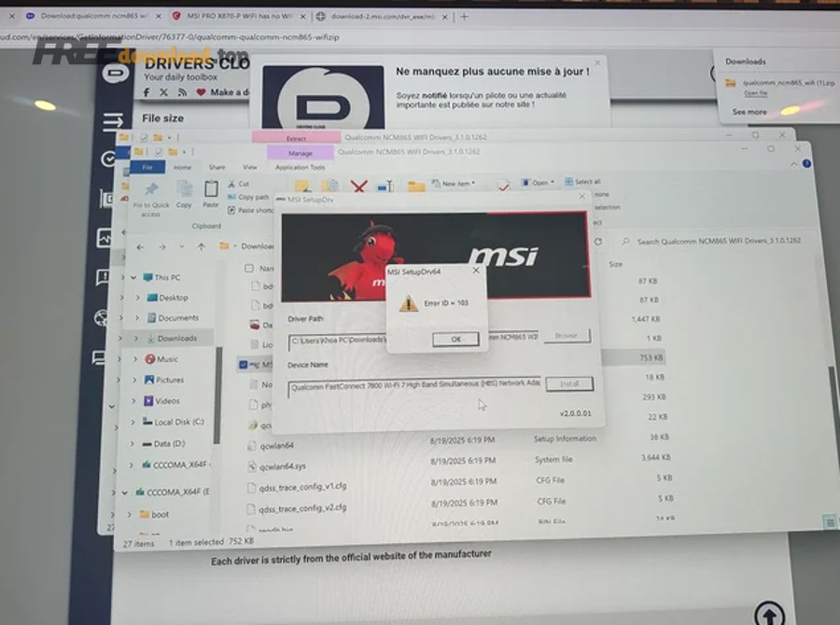Open Explorer help question mark icon
The width and height of the screenshot is (840, 625).
point(806,164)
